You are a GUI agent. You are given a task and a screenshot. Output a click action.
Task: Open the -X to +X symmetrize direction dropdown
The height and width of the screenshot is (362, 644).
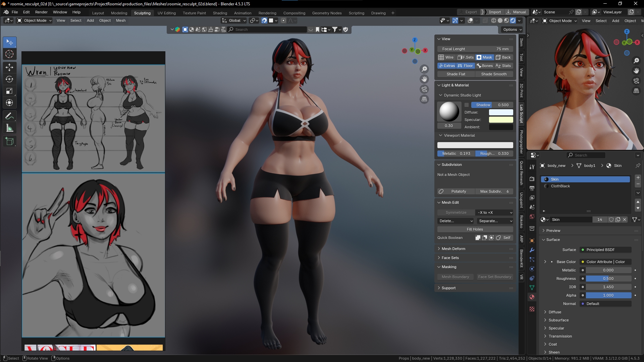(x=495, y=213)
